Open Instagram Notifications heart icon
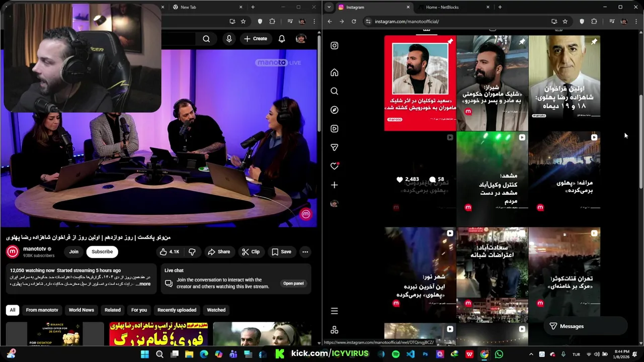The image size is (644, 362). tap(335, 166)
